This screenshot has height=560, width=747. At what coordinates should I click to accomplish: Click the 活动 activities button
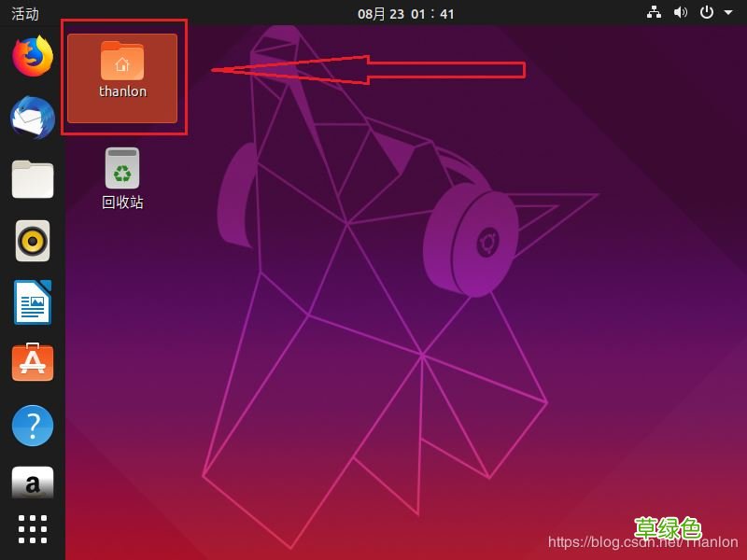coord(25,13)
